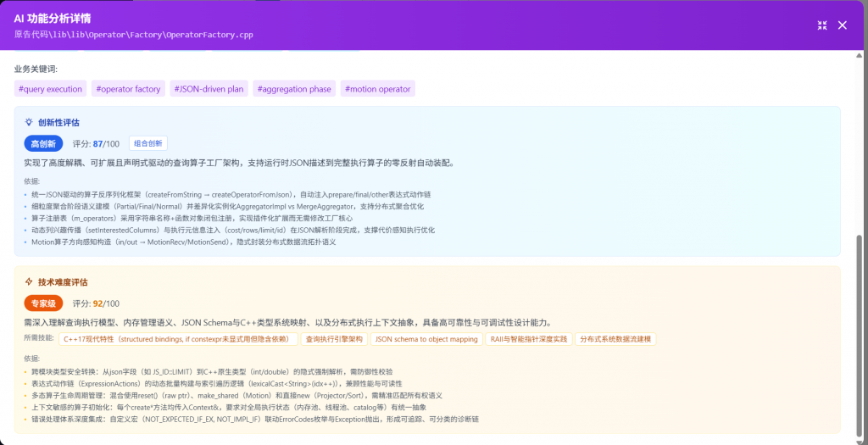Click the RAII与智能指针深度实践 skill tag
868x445 pixels.
pyautogui.click(x=528, y=339)
